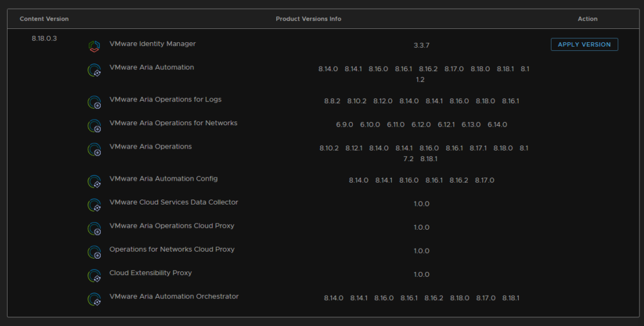Click the VMware Aria Operations Cloud Proxy label
Viewport: 644px width, 326px height.
pos(172,225)
